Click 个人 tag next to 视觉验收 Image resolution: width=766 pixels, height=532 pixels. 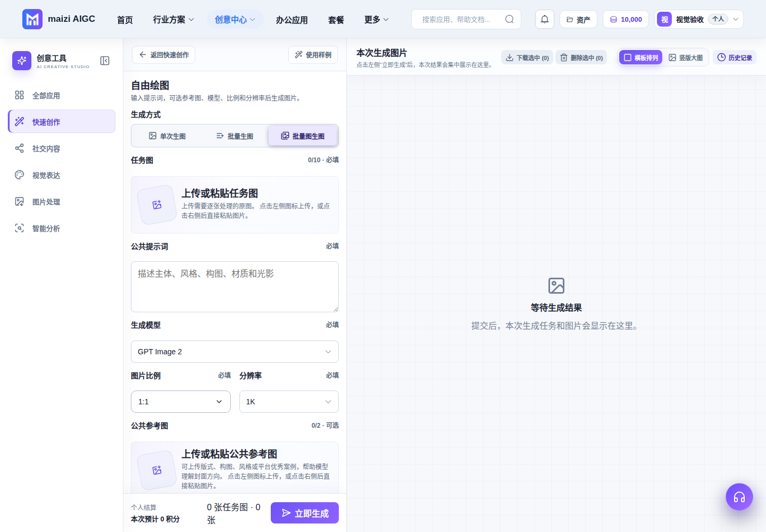coord(718,19)
